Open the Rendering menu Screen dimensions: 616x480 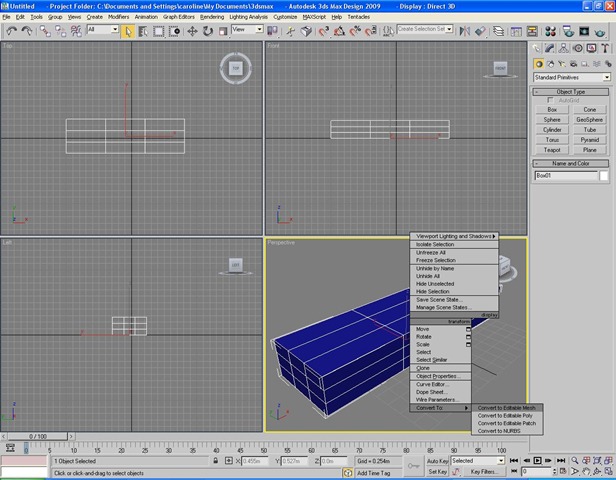pyautogui.click(x=212, y=17)
